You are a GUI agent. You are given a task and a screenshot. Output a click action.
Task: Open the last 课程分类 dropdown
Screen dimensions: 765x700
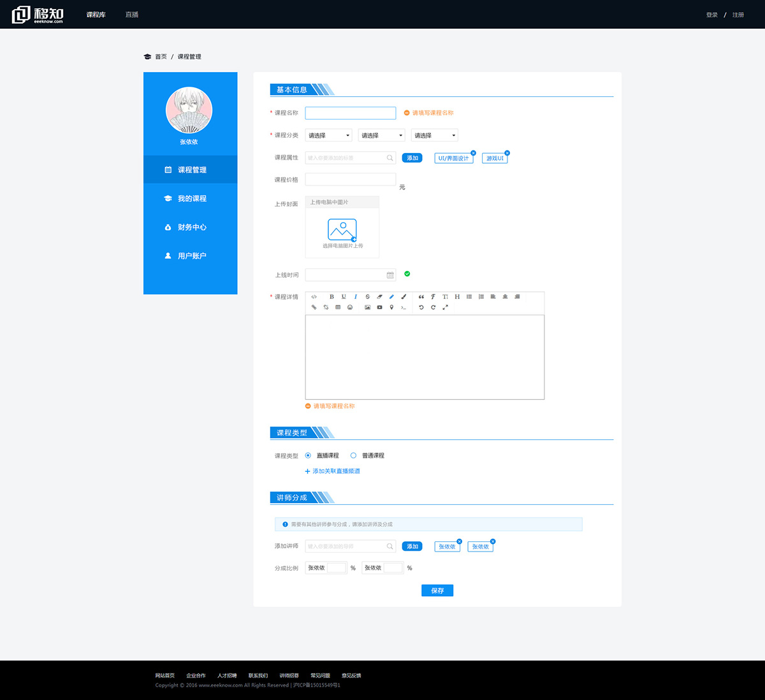[435, 135]
